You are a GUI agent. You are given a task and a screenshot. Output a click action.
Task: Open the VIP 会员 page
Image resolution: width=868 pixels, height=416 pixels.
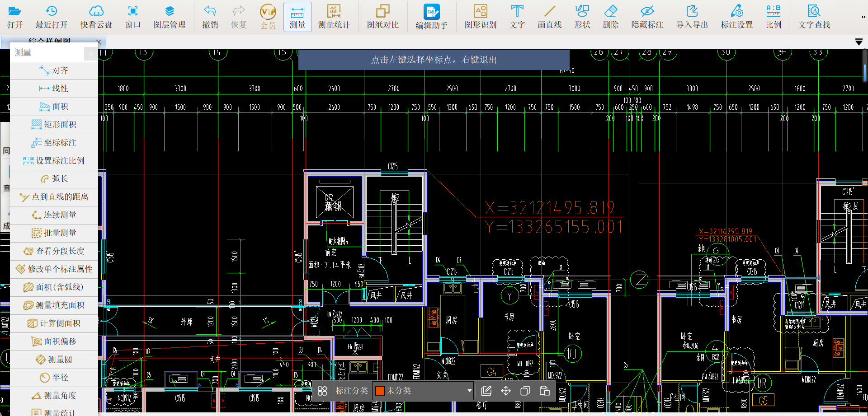(x=268, y=17)
